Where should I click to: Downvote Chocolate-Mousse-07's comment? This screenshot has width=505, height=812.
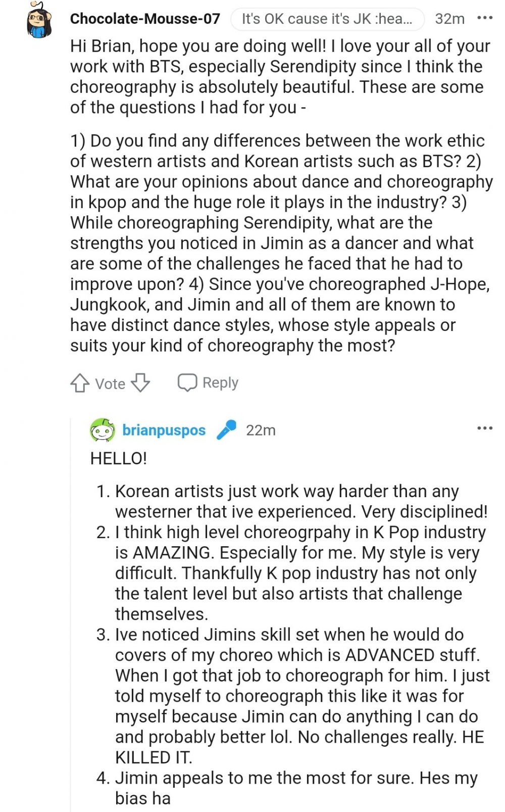click(140, 383)
